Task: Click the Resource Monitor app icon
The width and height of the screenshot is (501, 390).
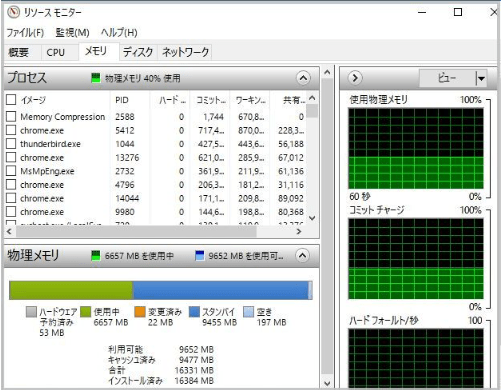Action: point(13,12)
